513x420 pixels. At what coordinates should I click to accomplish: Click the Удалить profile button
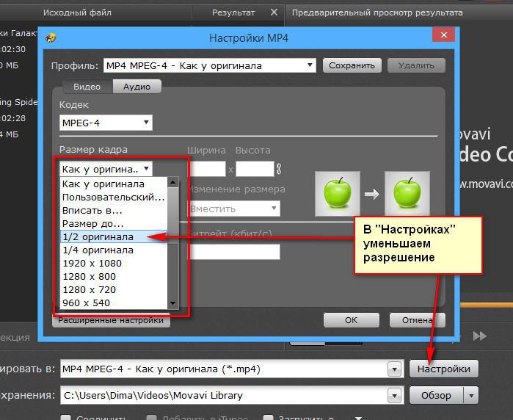click(x=416, y=65)
